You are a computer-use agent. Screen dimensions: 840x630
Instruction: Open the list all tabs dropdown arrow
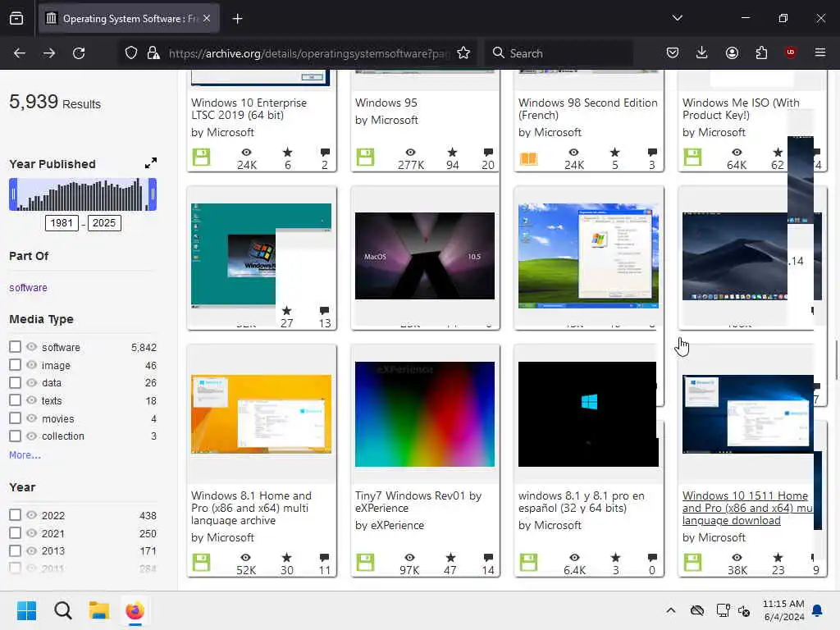point(677,18)
